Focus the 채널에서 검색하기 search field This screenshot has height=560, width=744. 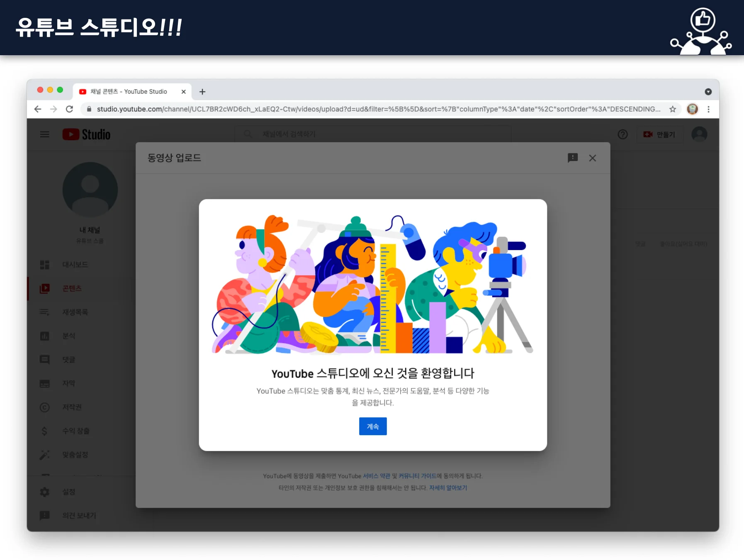point(372,134)
